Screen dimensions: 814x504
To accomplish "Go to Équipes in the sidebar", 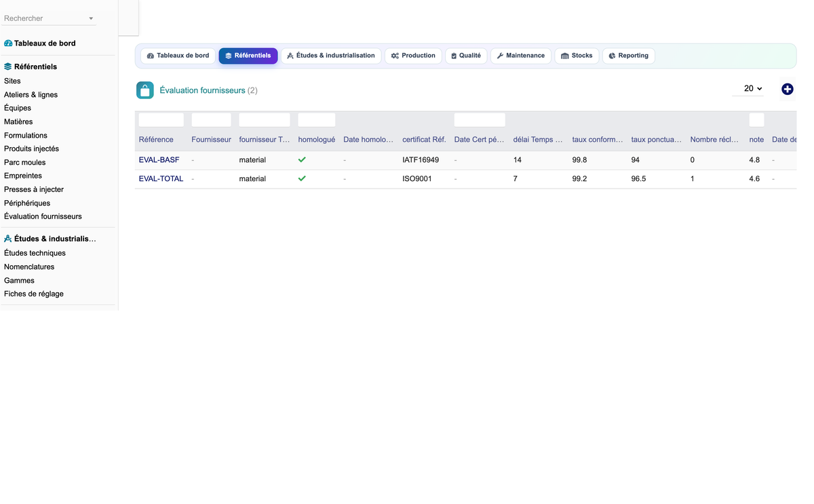I will [18, 108].
